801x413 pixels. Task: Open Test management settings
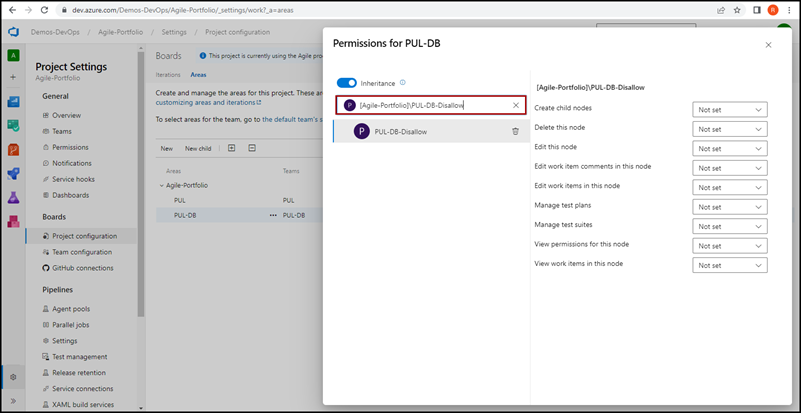click(x=80, y=357)
